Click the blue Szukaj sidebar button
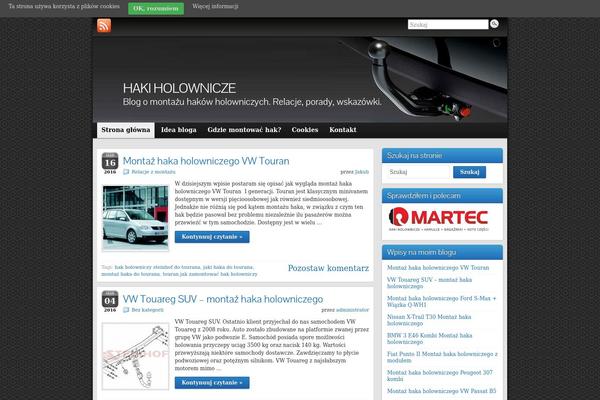Viewport: 600px width, 400px height. 470,172
